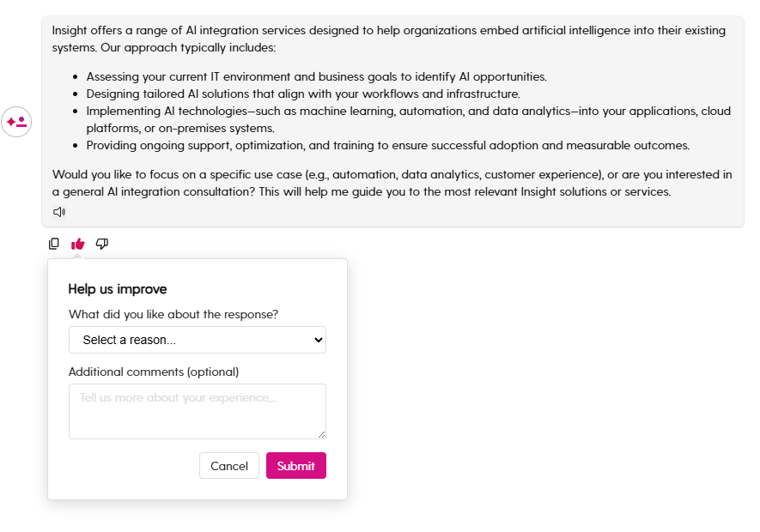Click the filled thumbs-up icon
The height and width of the screenshot is (532, 760).
(x=78, y=244)
